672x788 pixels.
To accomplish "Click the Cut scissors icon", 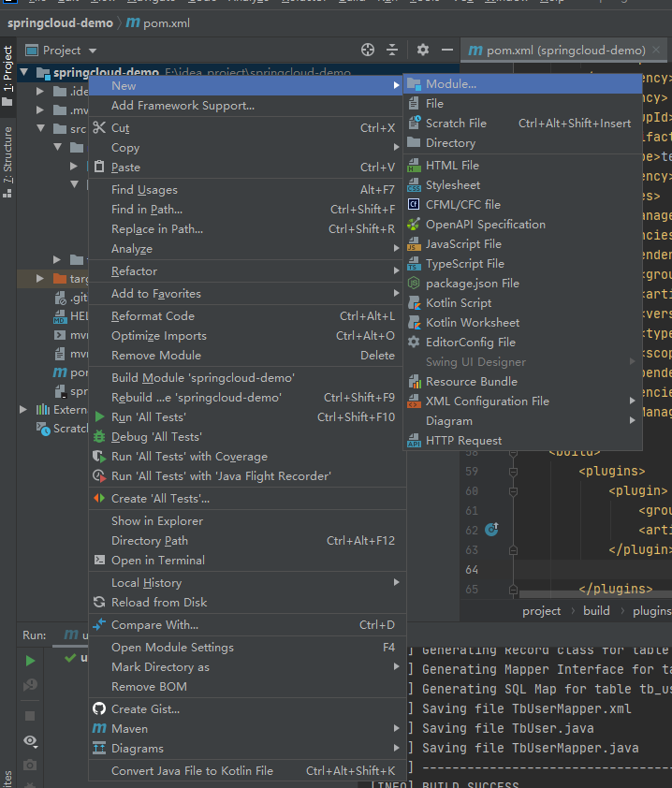I will click(99, 127).
